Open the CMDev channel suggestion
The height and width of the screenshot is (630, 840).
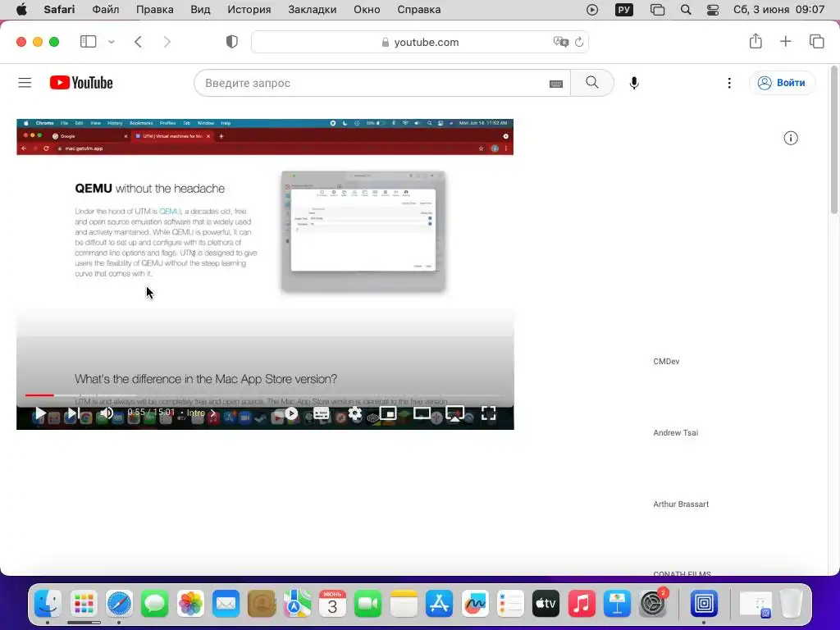[666, 361]
